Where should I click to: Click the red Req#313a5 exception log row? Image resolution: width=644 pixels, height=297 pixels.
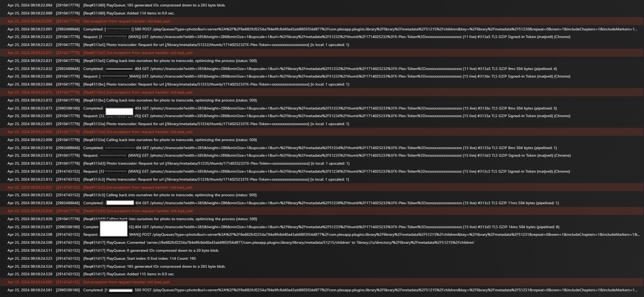[322, 53]
